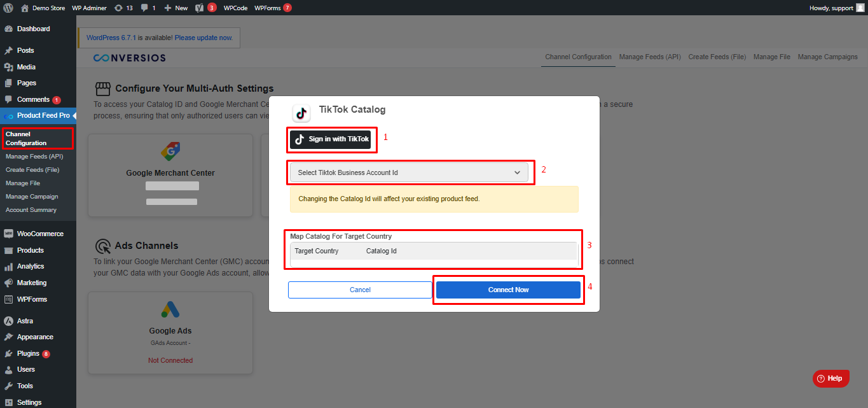Screen dimensions: 868x408
Task: Open WPForms menu in the admin bar
Action: tap(273, 8)
